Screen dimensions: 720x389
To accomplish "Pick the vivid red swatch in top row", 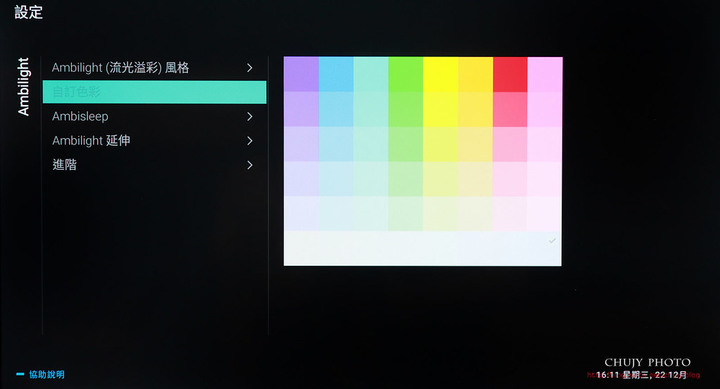I will pos(511,74).
